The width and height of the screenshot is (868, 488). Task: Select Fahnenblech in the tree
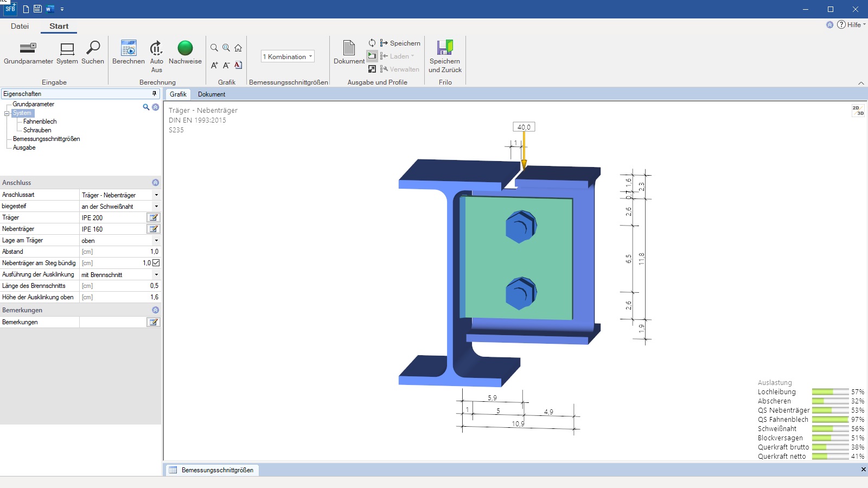pos(40,121)
